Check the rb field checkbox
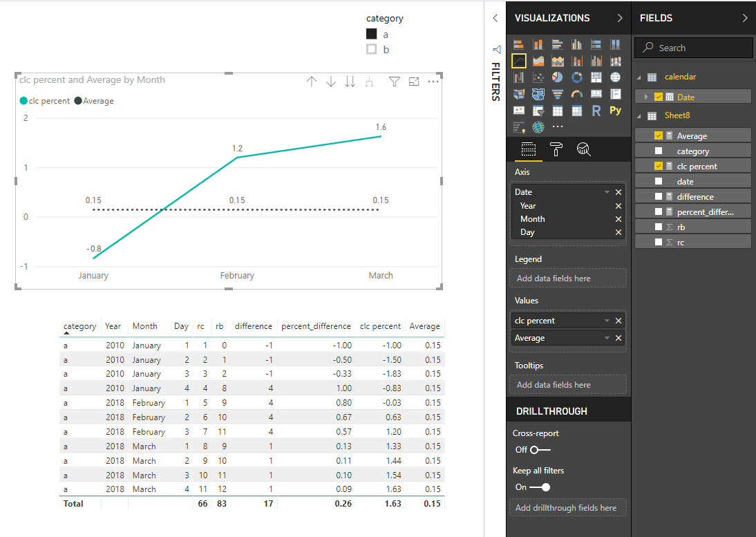 pyautogui.click(x=659, y=227)
